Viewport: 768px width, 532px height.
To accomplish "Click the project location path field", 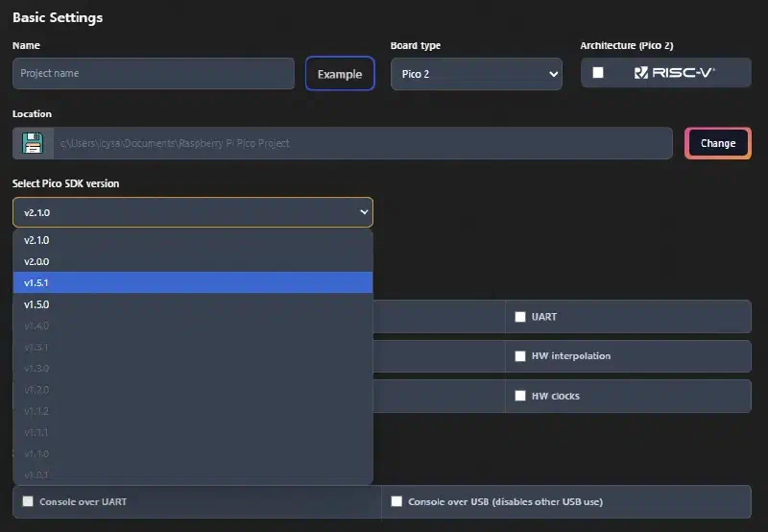I will [363, 143].
